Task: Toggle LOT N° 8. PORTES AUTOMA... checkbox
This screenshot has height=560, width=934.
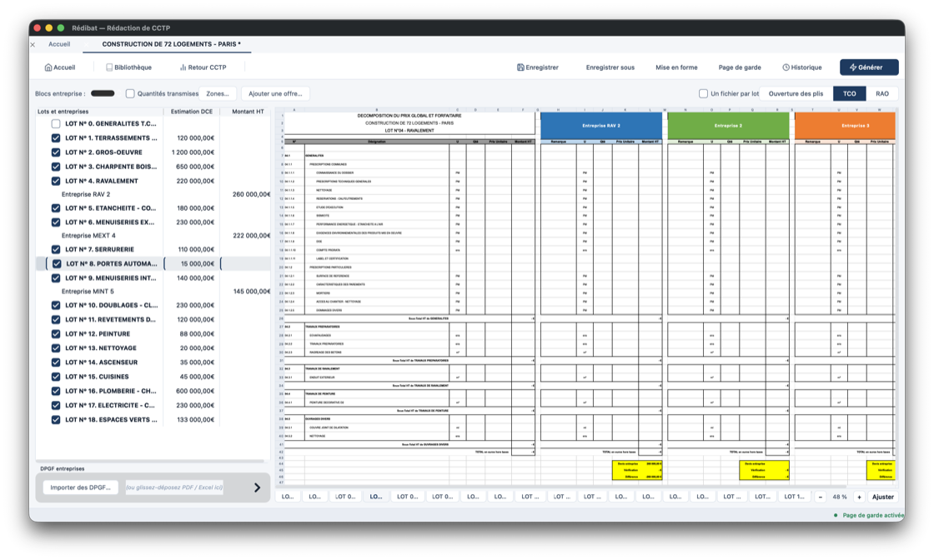Action: pos(57,263)
